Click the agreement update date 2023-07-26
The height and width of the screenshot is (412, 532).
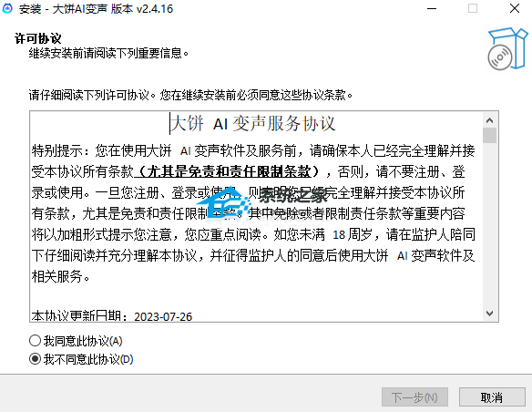(163, 317)
